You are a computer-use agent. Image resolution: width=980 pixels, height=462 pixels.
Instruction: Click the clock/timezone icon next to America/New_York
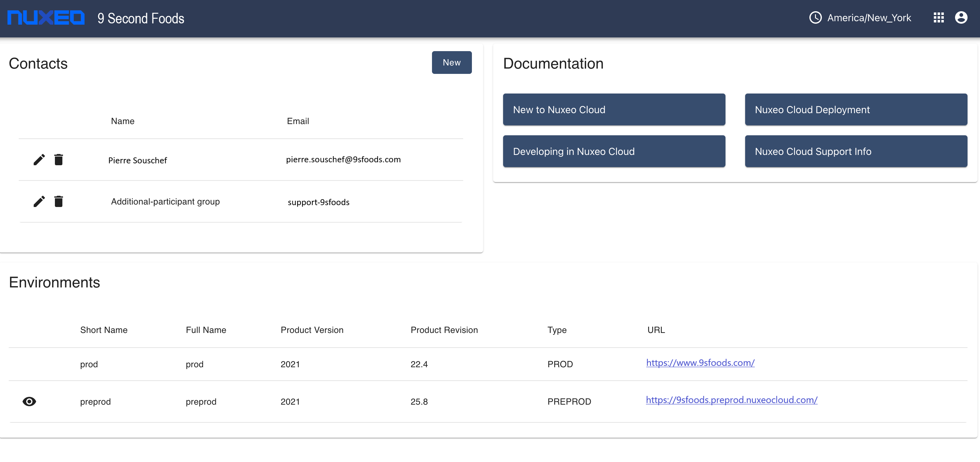(x=814, y=17)
